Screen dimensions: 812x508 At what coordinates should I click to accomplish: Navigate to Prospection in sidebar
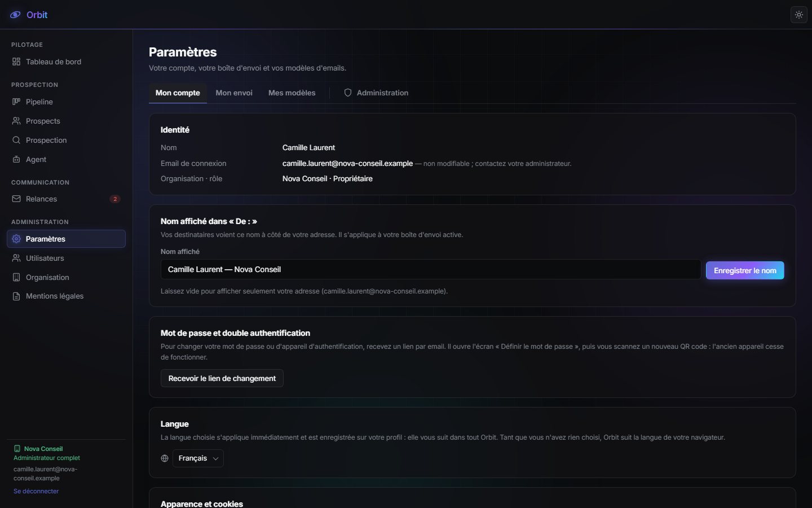[x=66, y=140]
